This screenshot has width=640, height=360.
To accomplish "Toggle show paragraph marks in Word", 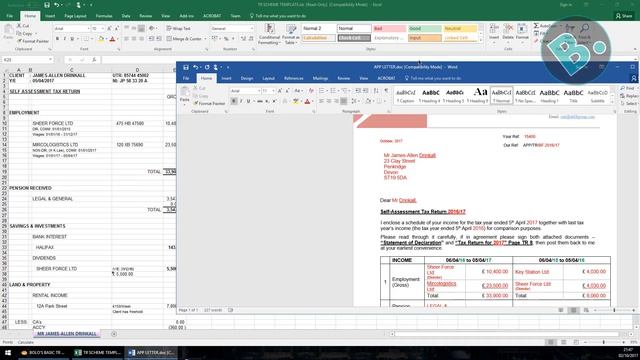I will (x=386, y=91).
